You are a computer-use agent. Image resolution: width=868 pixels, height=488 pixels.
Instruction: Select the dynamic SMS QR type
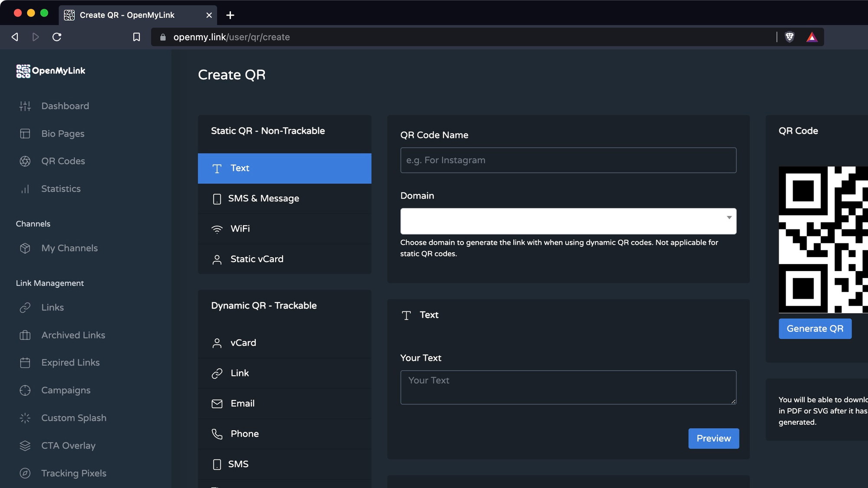click(x=285, y=465)
